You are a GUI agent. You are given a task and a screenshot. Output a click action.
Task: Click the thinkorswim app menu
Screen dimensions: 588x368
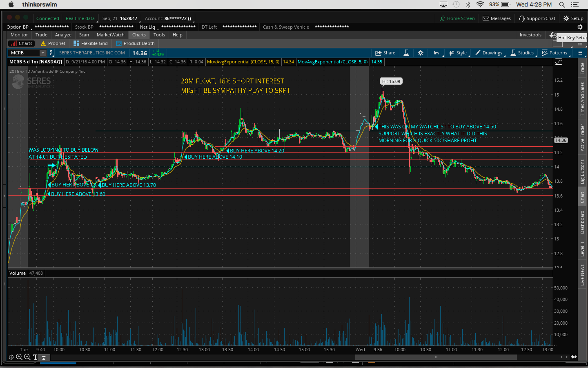pyautogui.click(x=40, y=4)
